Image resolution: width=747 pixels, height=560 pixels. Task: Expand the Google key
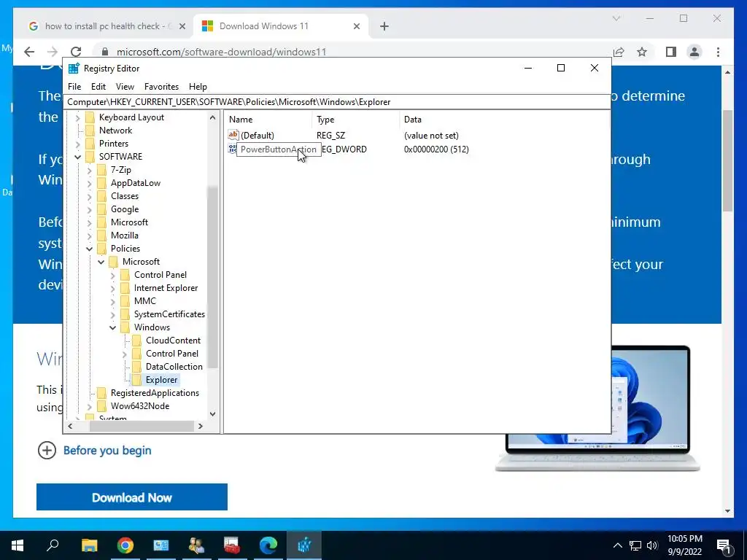pos(90,209)
